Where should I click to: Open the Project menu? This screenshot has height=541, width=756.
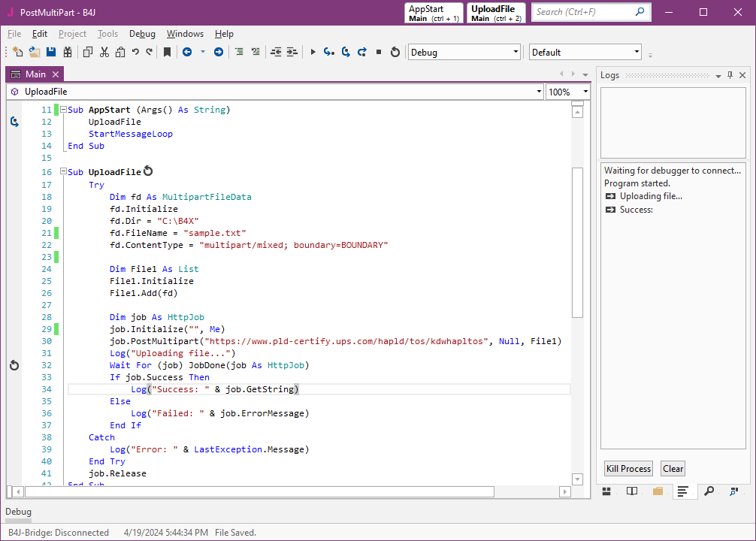click(x=72, y=34)
